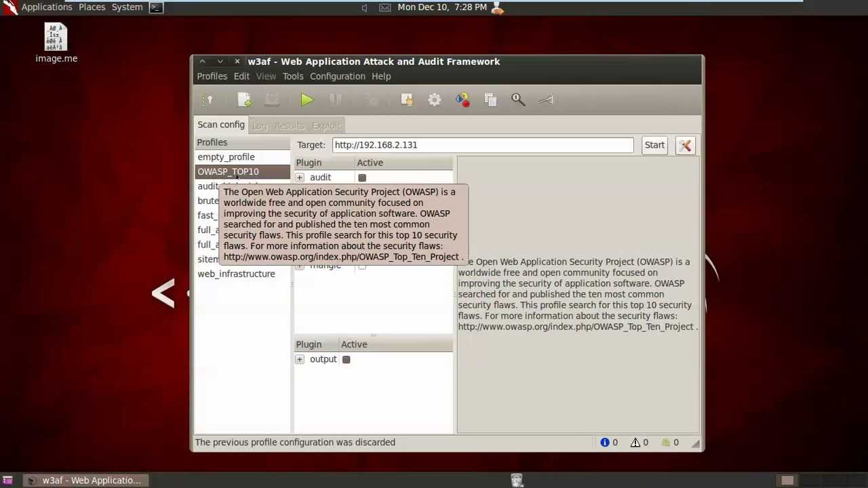This screenshot has height=488, width=868.
Task: Switch to the Results tab
Action: click(x=290, y=126)
